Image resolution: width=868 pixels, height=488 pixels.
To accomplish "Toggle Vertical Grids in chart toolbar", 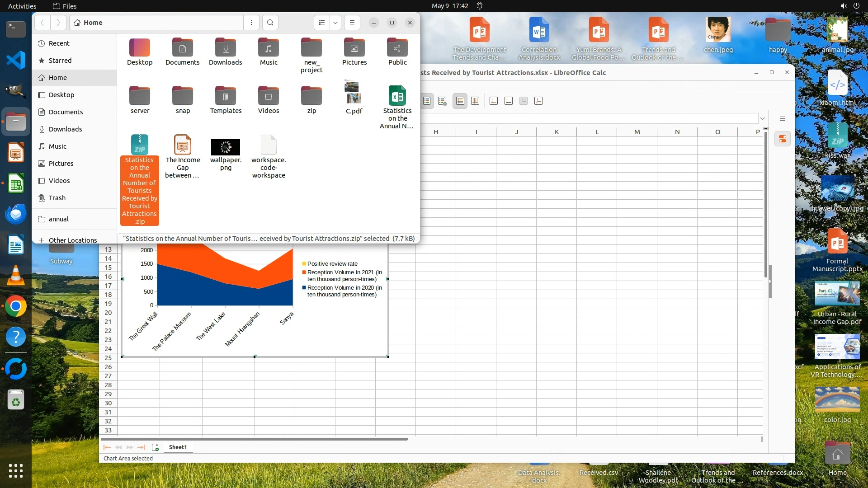I will pyautogui.click(x=475, y=101).
